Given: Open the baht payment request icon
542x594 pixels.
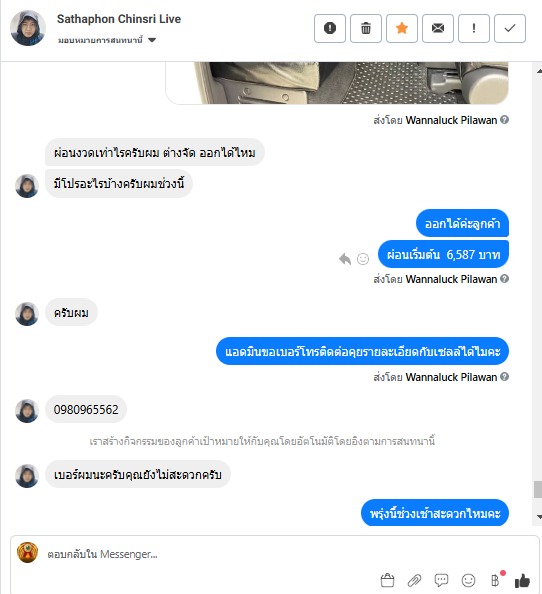Looking at the screenshot, I should [x=495, y=580].
